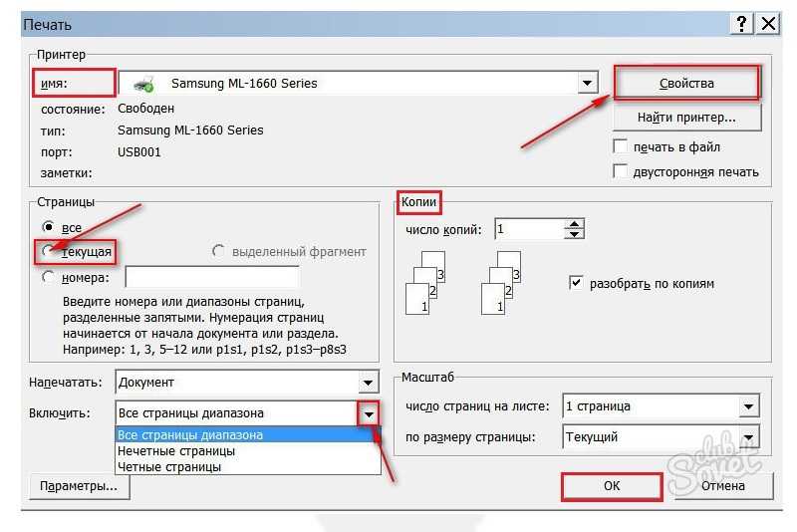Close the Печать dialog window
Image resolution: width=797 pixels, height=532 pixels.
768,23
